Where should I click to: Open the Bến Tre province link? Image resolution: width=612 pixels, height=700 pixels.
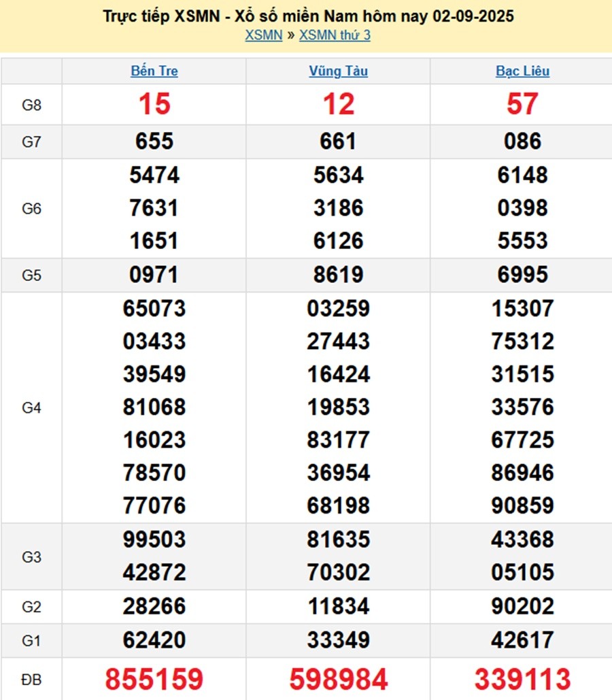coord(154,71)
